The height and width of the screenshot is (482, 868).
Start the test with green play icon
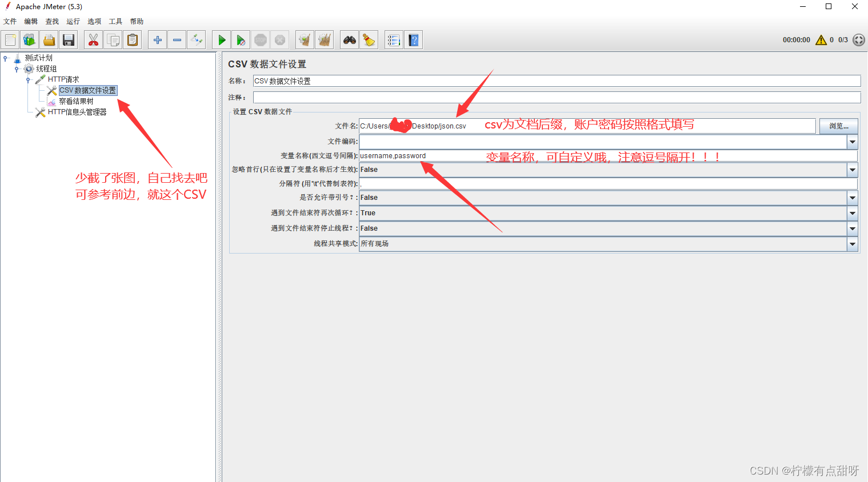click(x=222, y=40)
